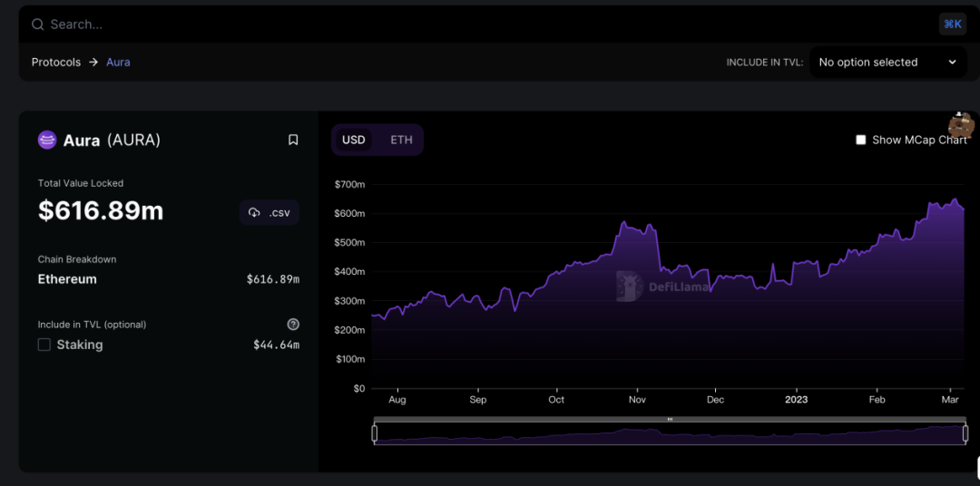Switch the chart to ETH

coord(401,140)
